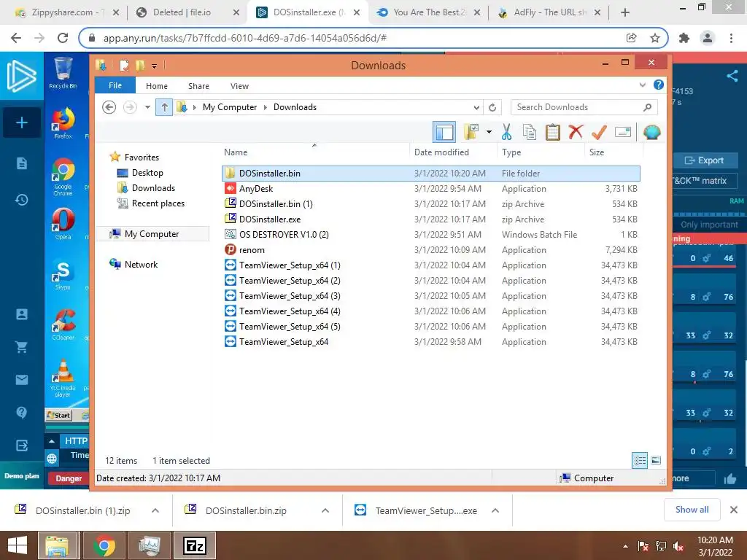747x560 pixels.
Task: Click the red X Delete icon in the toolbar
Action: coord(576,132)
